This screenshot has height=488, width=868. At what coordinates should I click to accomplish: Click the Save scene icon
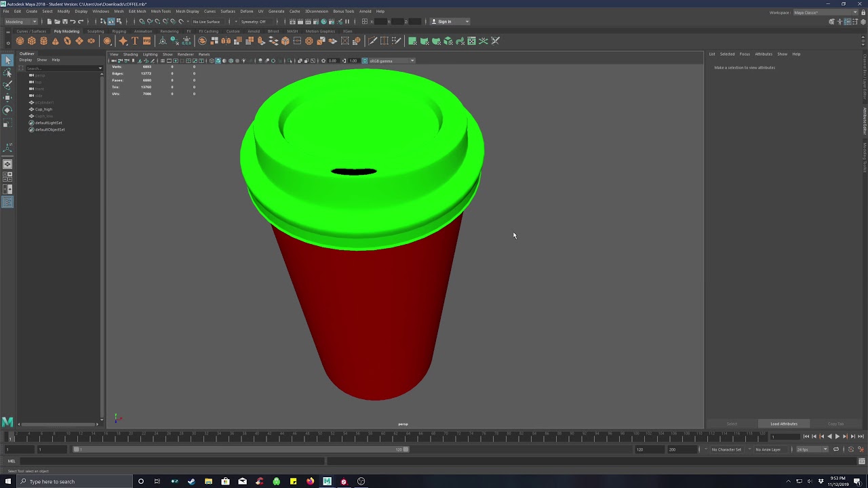pos(65,21)
